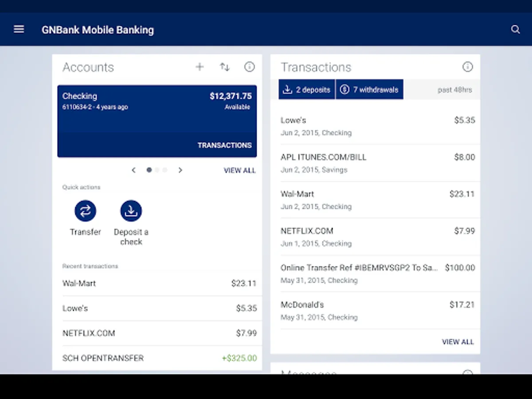Viewport: 532px width, 399px height.
Task: Add a new account with plus icon
Action: point(199,67)
